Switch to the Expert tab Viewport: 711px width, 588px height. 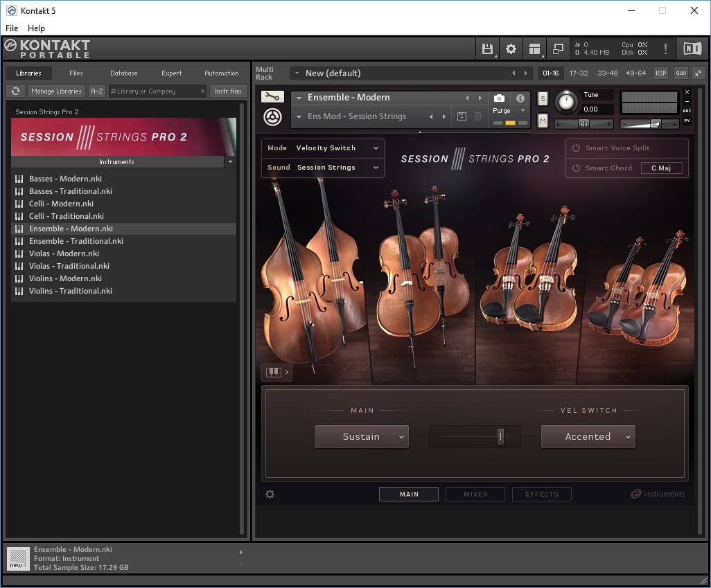[171, 73]
